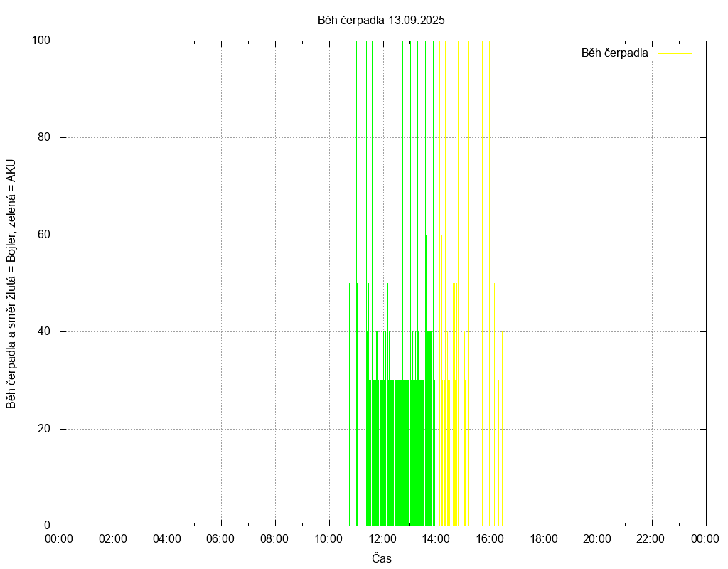Screen dimensions: 728x569
Task: Click the chart title 'Běh čerpadla 13.09.2025'
Action: (381, 21)
